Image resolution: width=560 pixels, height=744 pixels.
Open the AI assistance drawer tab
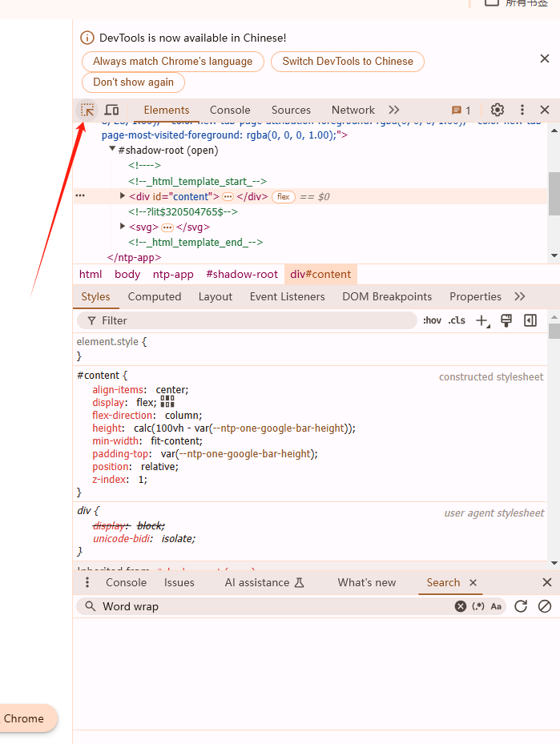pyautogui.click(x=264, y=582)
